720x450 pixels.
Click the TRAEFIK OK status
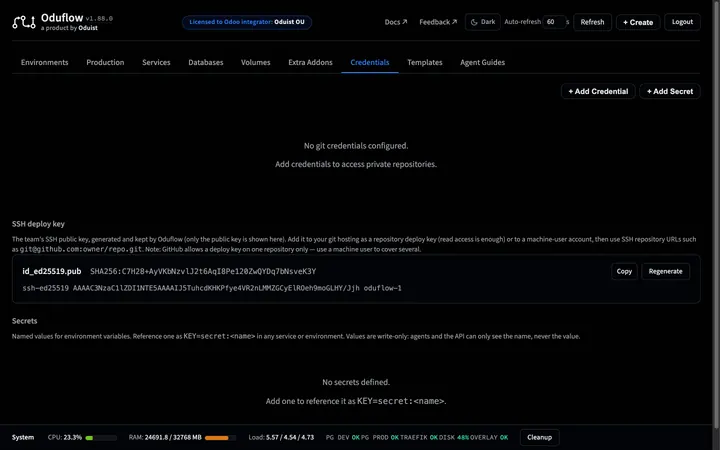coord(419,438)
